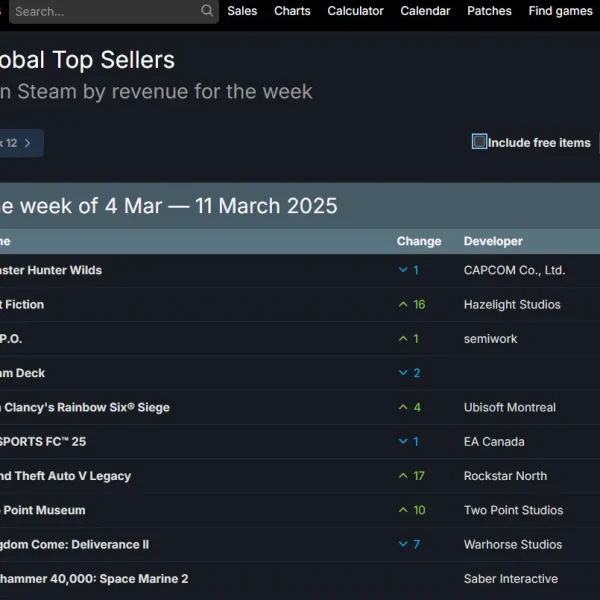Viewport: 600px width, 600px height.
Task: Enable the Include free items checkbox
Action: (479, 142)
